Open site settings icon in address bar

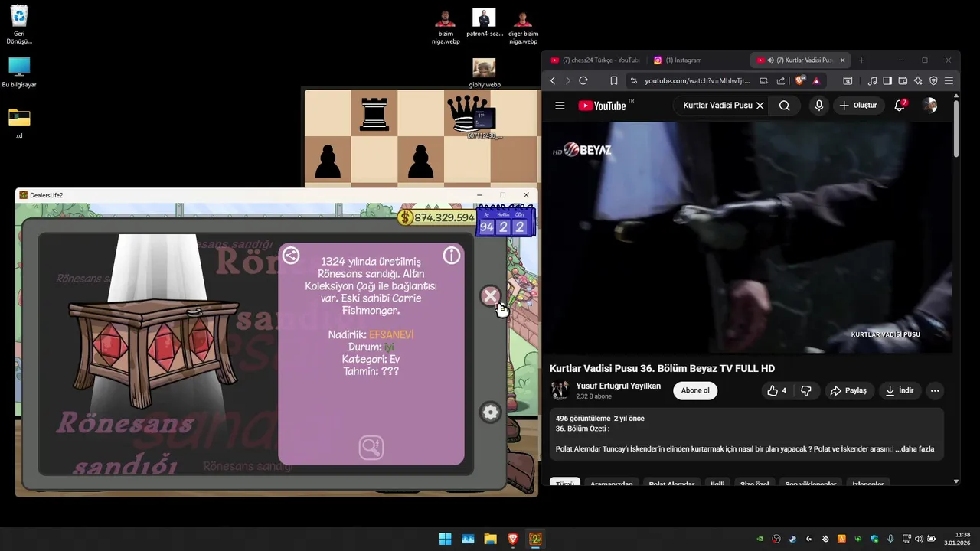coord(633,80)
